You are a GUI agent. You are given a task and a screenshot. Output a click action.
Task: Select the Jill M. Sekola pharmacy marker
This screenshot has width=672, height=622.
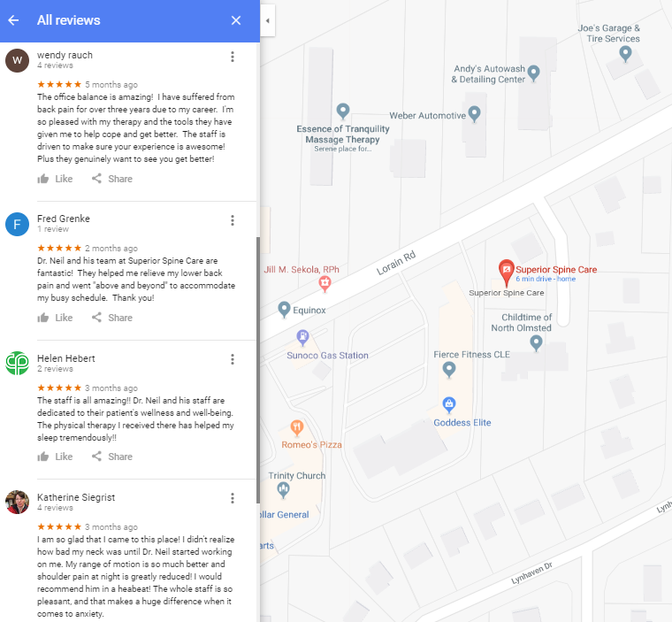325,283
